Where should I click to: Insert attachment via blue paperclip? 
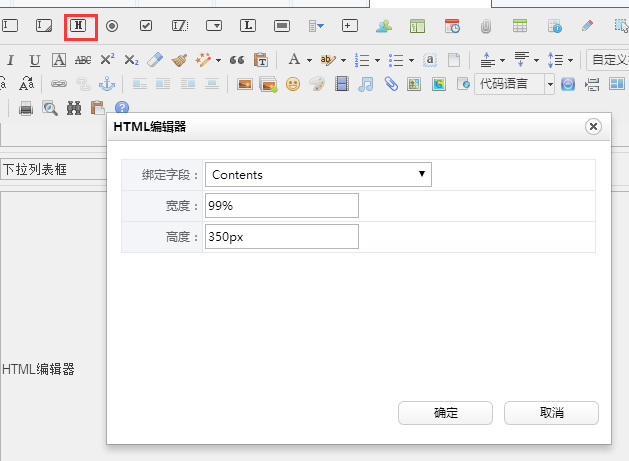(x=391, y=84)
